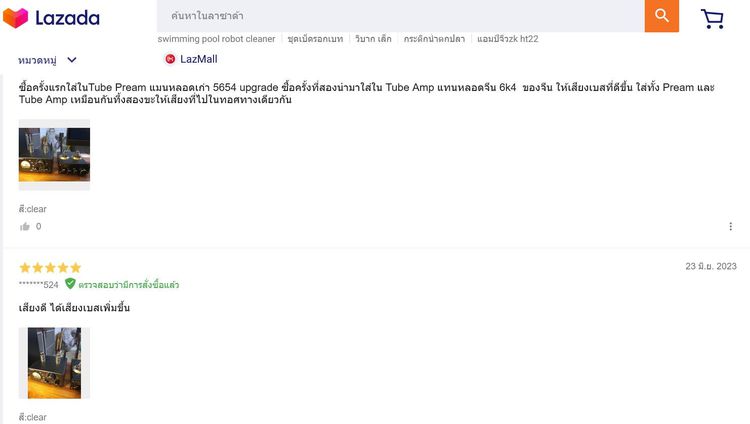Image resolution: width=750 pixels, height=424 pixels.
Task: Expand the หมวดหมู่ categories dropdown
Action: coord(39,60)
